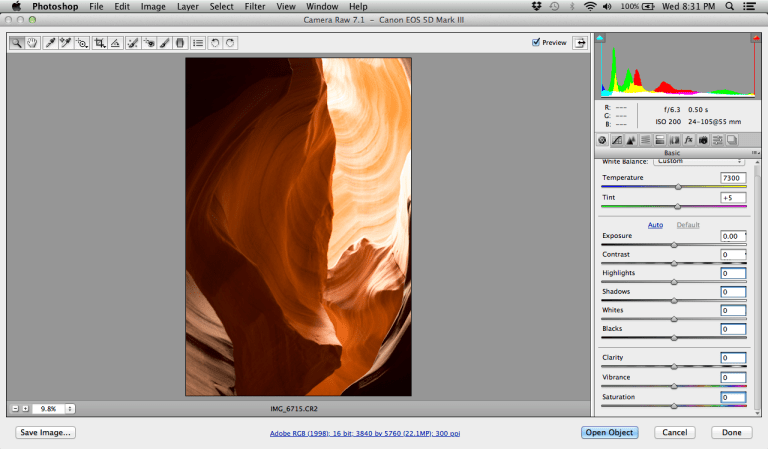
Task: Toggle full screen mode button
Action: (579, 43)
